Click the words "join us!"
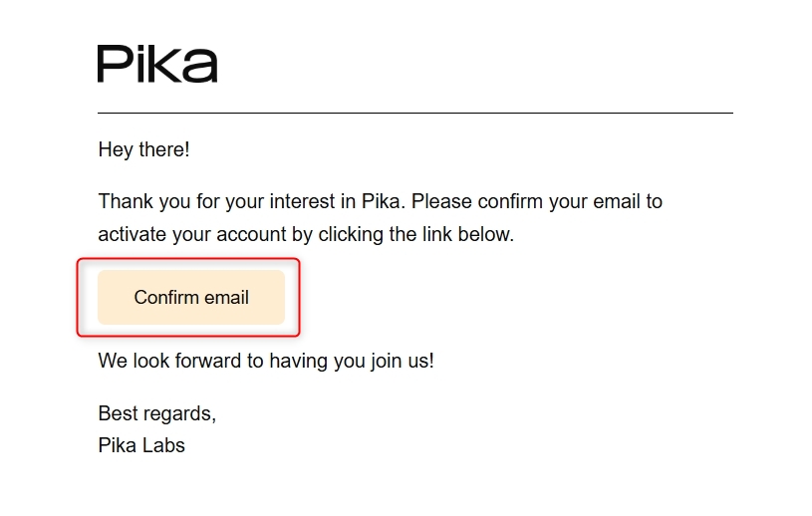The image size is (812, 516). (x=403, y=362)
